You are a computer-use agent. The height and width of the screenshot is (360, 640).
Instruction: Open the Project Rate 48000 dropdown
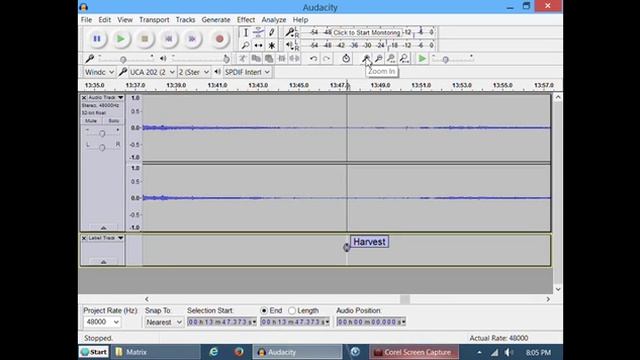point(102,322)
